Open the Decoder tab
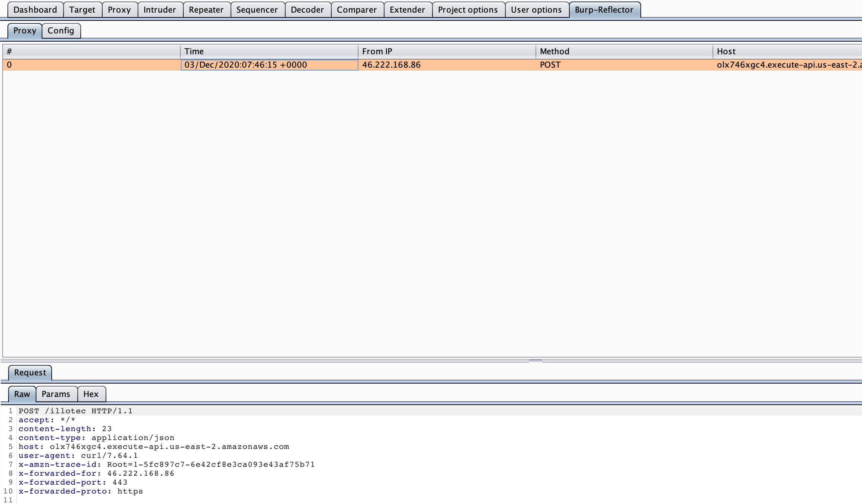The width and height of the screenshot is (862, 504). pos(307,10)
